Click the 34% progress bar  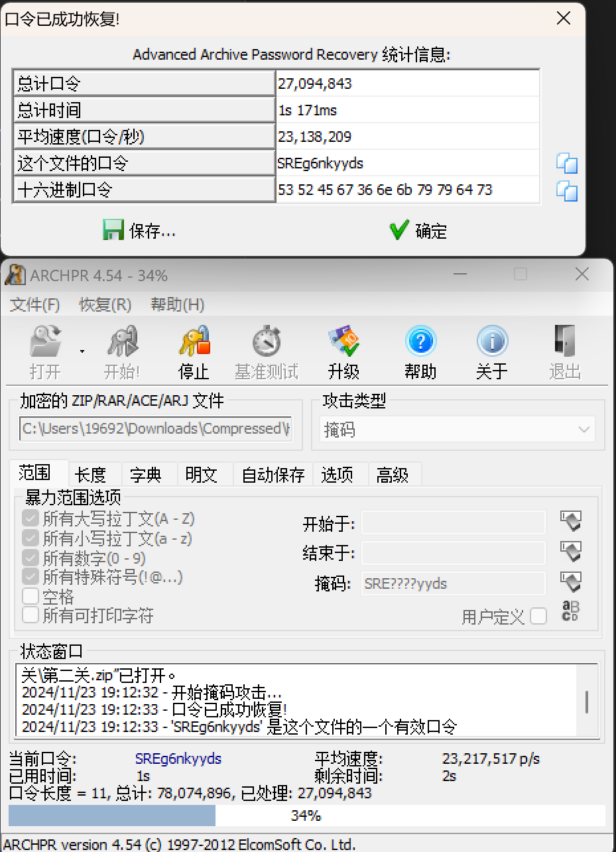pyautogui.click(x=306, y=816)
